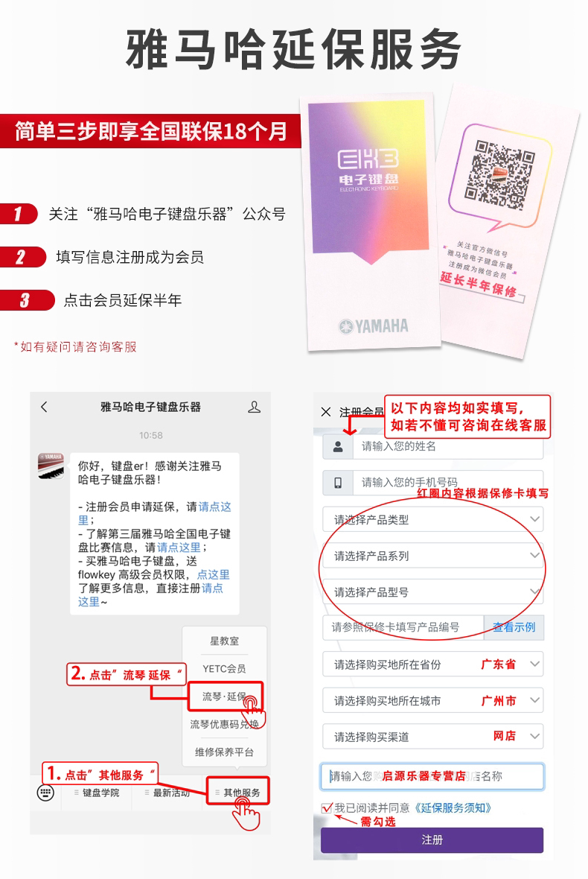
Task: Tap the keyboard switch icon
Action: [x=45, y=793]
